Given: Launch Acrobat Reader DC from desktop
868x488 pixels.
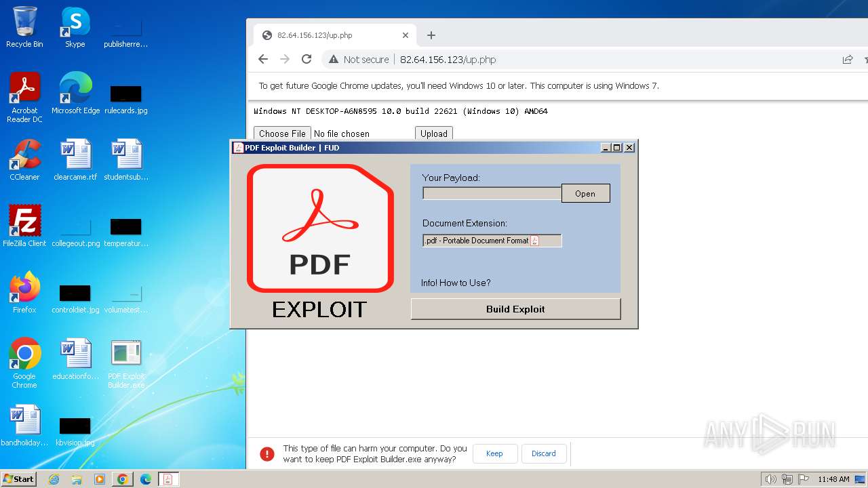Looking at the screenshot, I should [x=24, y=97].
